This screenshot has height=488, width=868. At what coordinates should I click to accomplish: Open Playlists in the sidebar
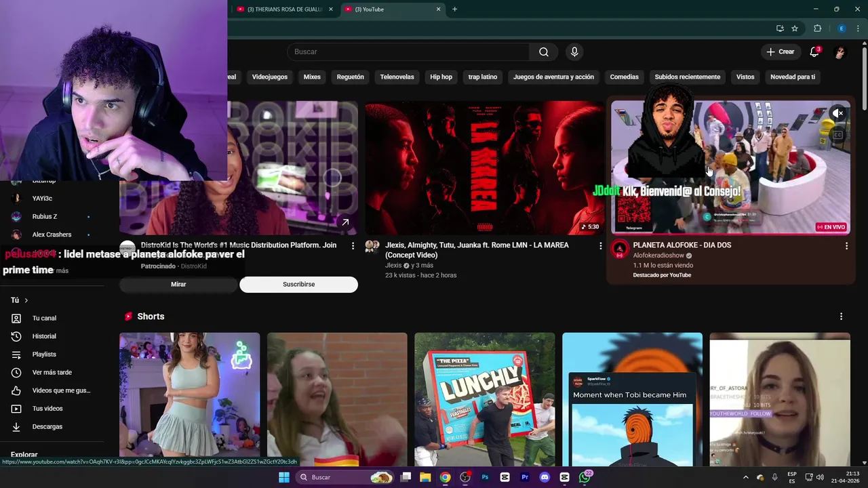coord(44,354)
